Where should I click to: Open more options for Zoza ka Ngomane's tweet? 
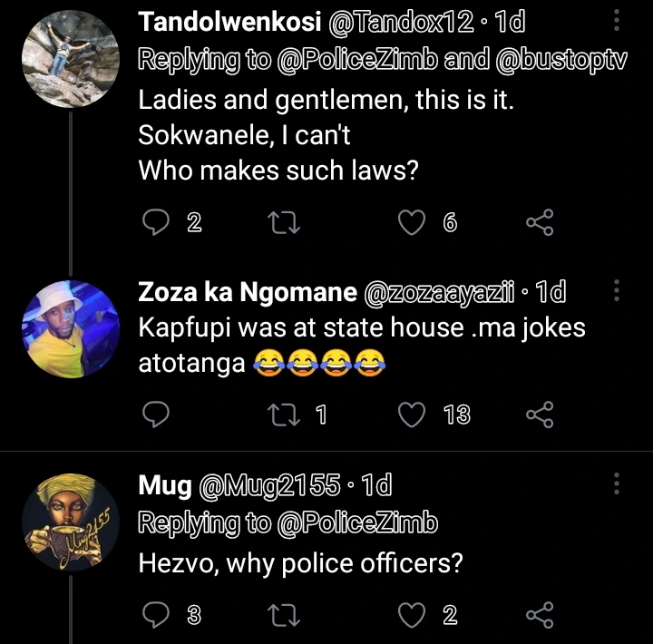(x=617, y=292)
